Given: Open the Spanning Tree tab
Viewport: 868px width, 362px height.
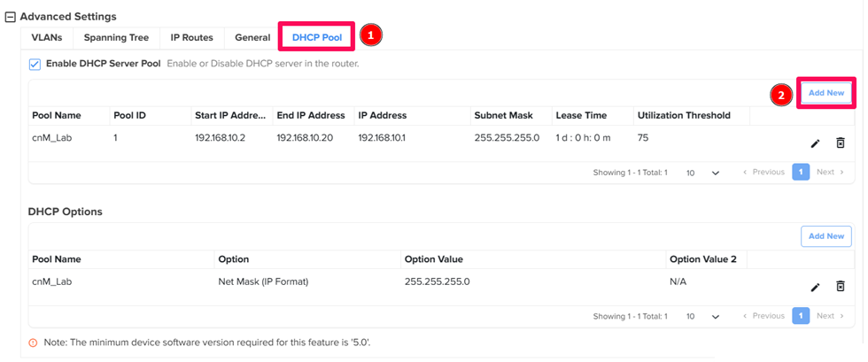Looking at the screenshot, I should [x=116, y=38].
